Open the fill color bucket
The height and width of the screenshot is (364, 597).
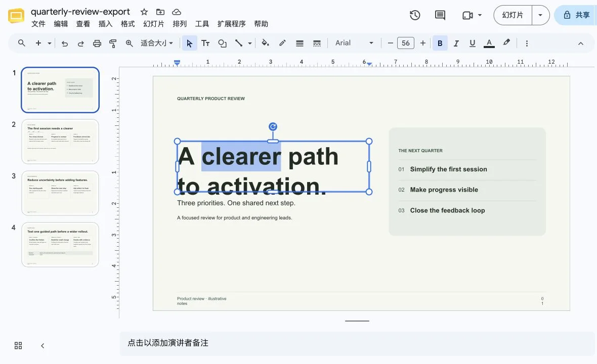click(266, 43)
